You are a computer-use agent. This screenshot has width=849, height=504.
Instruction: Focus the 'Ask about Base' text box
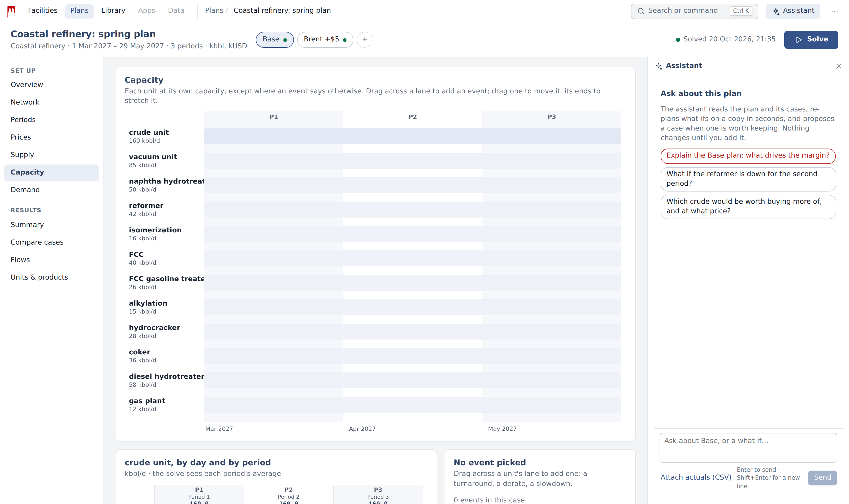[748, 447]
